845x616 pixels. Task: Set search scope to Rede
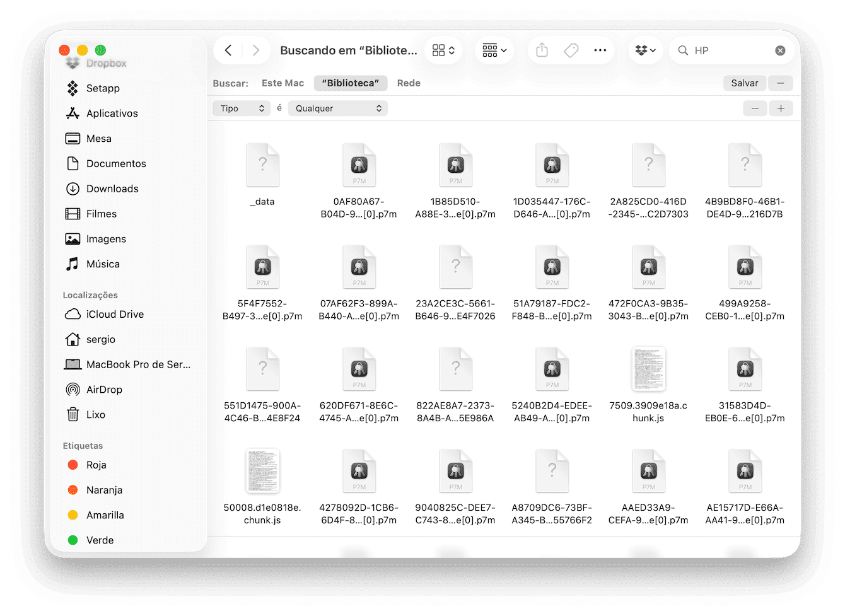[409, 83]
